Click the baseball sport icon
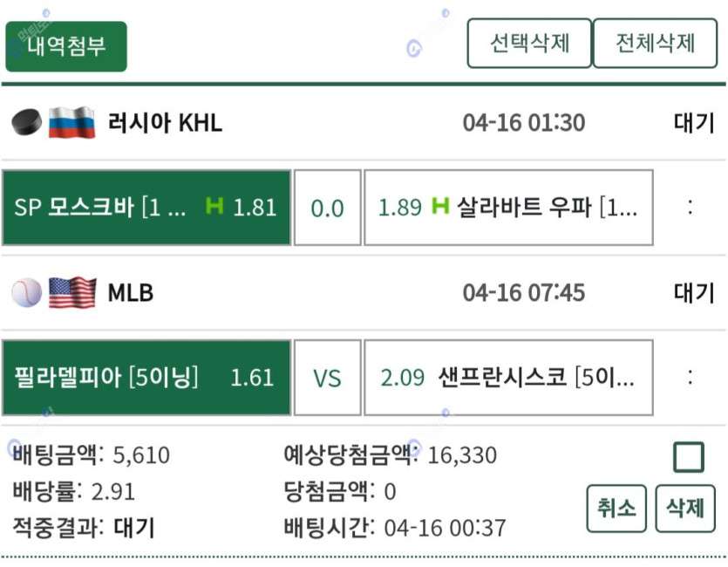The height and width of the screenshot is (567, 728). 26,292
